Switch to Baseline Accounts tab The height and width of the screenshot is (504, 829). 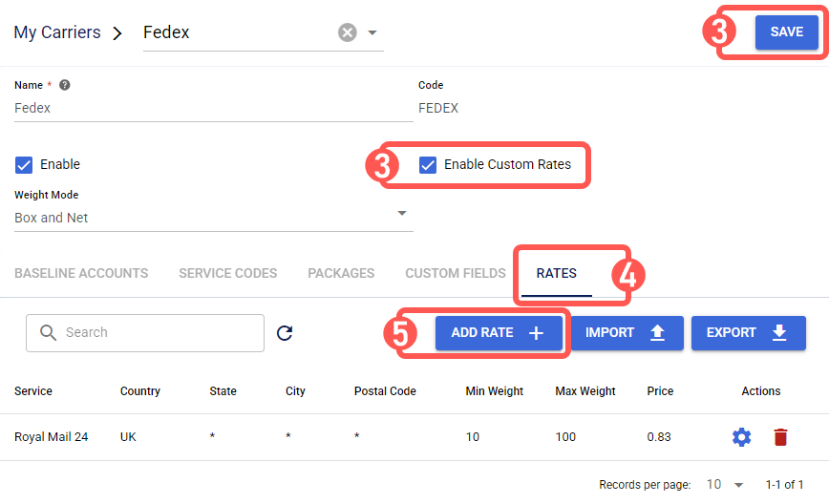(x=81, y=273)
